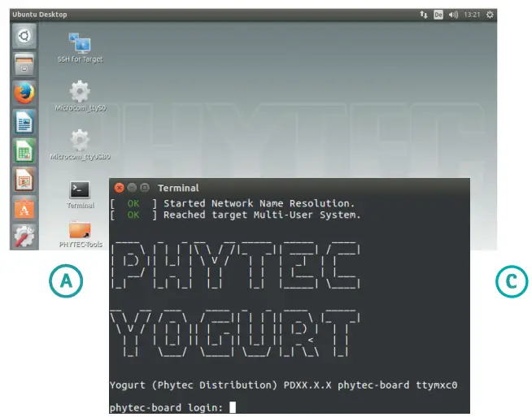Click the 'Started Network Name Resolution.' line
Viewport: 532px width, 417px height.
point(233,203)
